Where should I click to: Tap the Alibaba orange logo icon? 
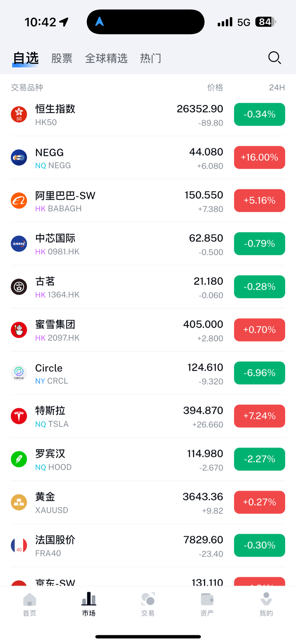(19, 201)
